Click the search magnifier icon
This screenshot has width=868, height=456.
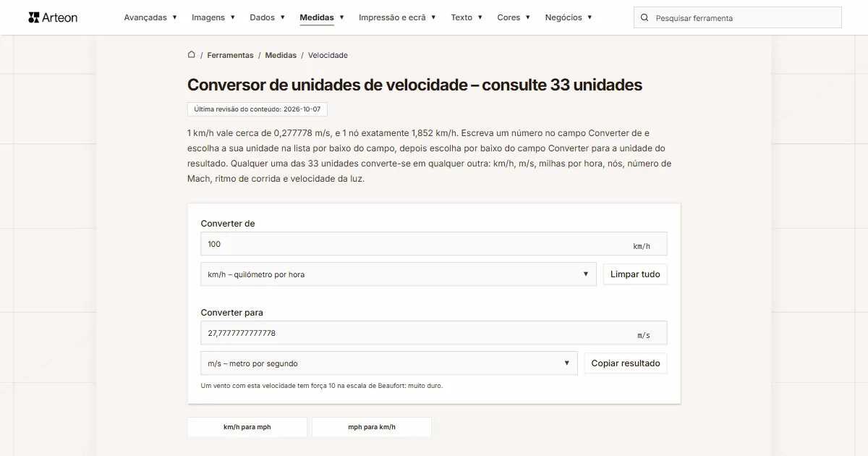point(645,17)
